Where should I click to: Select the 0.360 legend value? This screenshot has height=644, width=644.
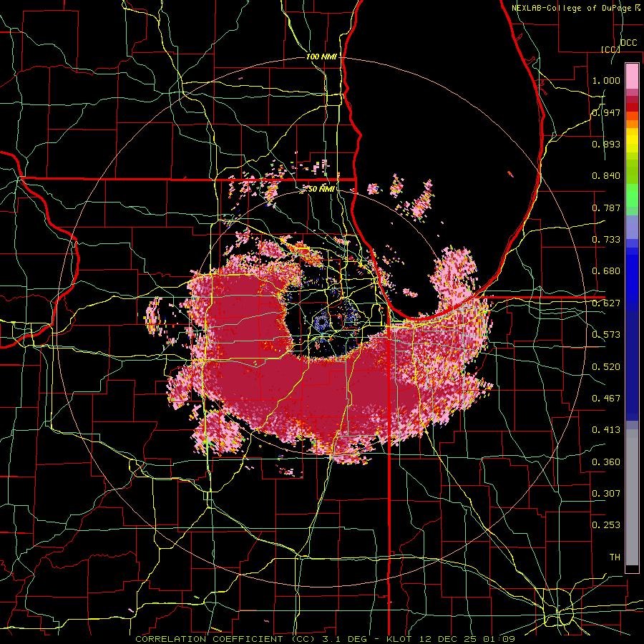(606, 462)
